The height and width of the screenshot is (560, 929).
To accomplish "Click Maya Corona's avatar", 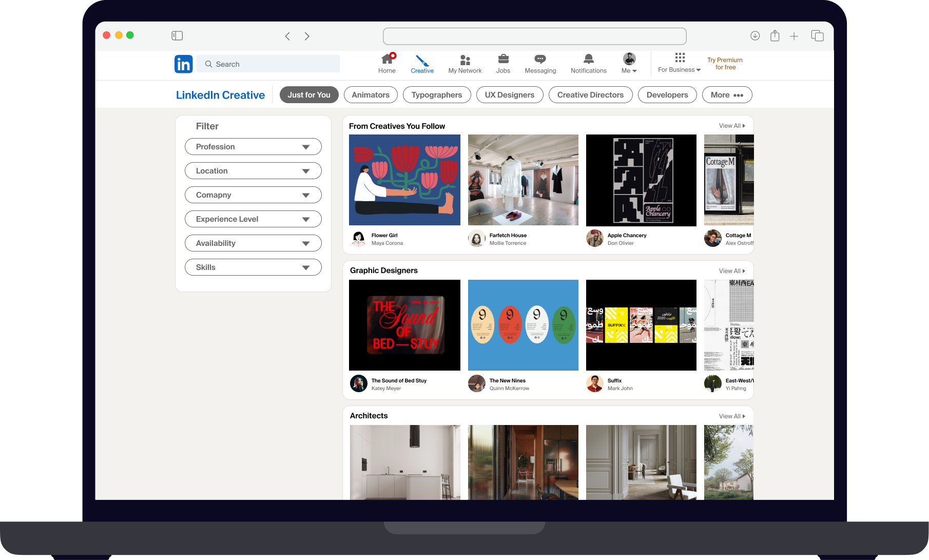I will coord(359,239).
